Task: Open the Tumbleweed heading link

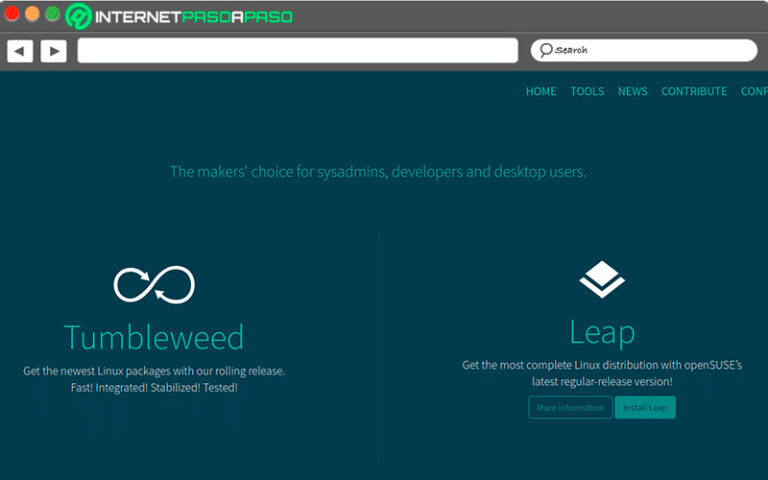Action: pyautogui.click(x=154, y=337)
